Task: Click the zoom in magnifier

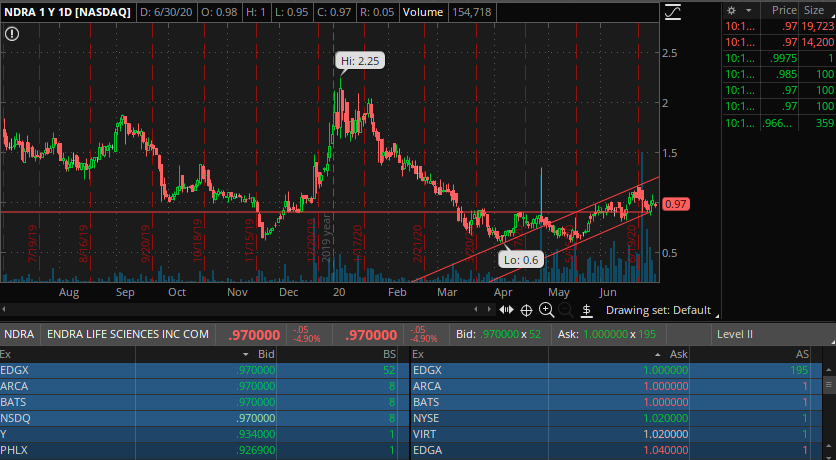Action: (x=546, y=310)
